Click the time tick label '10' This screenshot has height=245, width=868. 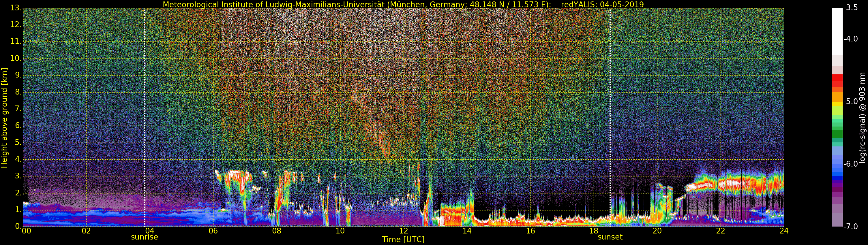[x=340, y=231]
